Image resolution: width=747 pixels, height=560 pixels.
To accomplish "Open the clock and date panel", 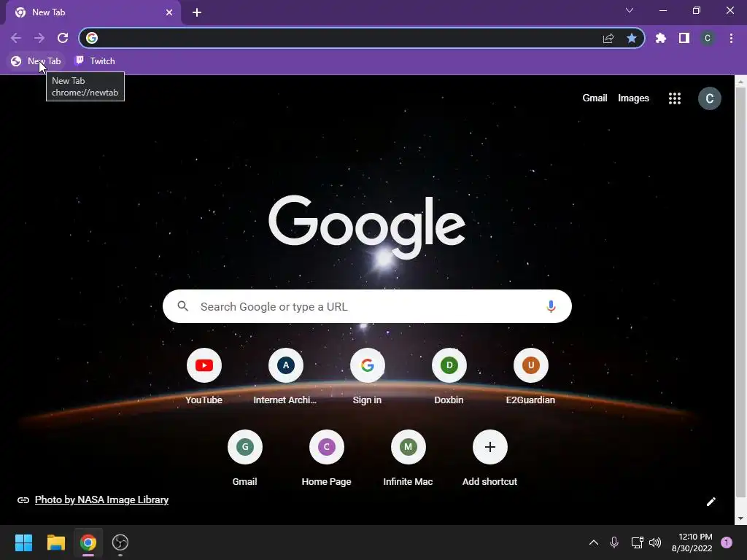I will [x=692, y=542].
